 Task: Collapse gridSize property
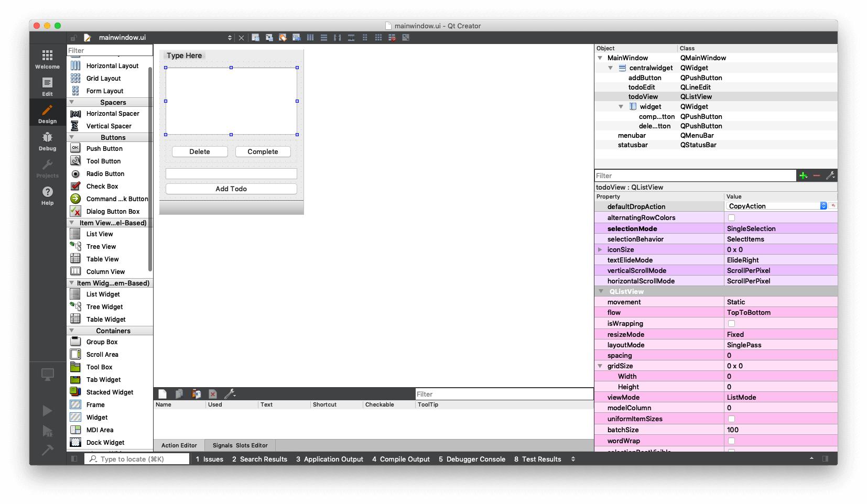click(600, 366)
